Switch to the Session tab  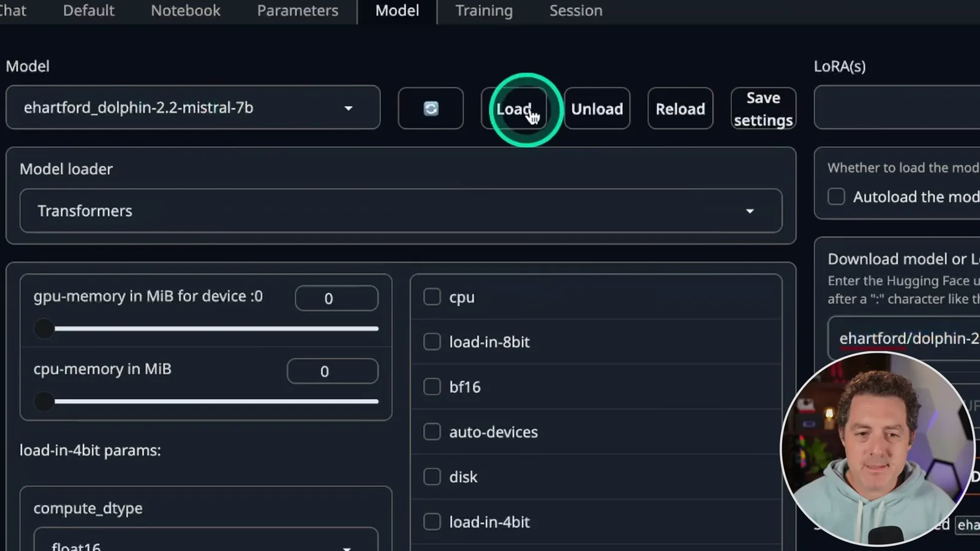[576, 10]
